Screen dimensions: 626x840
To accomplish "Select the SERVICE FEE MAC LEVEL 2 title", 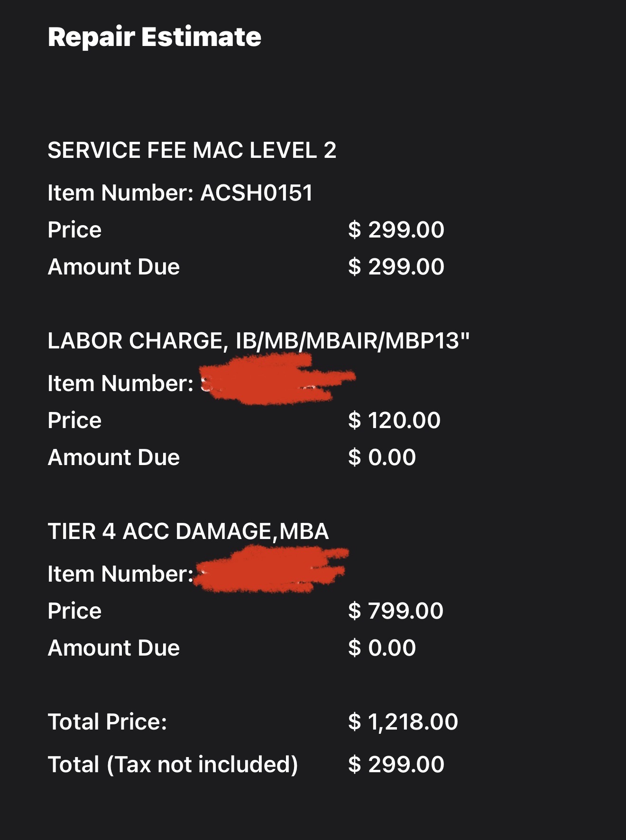I will click(x=192, y=150).
